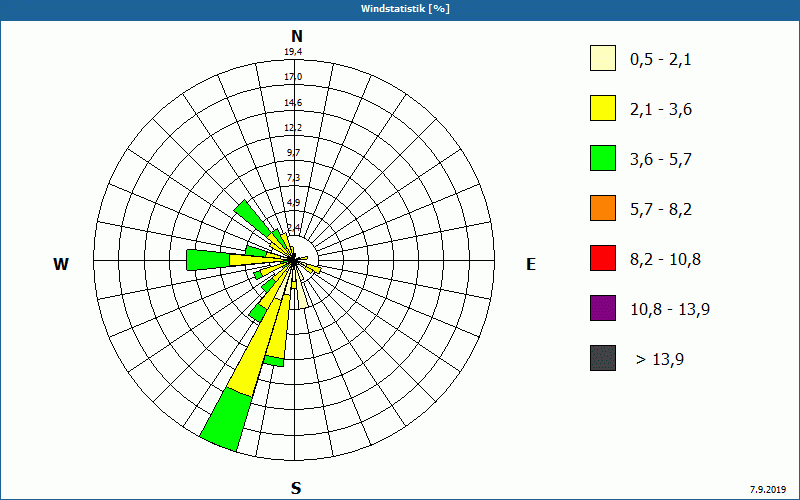Click legend text 10,8 - 13,9

click(670, 310)
